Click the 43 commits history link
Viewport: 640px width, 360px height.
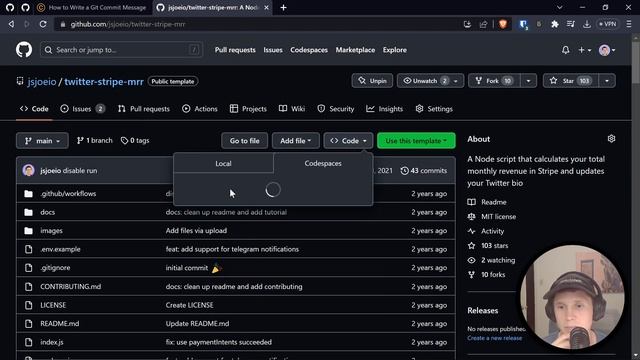point(424,171)
